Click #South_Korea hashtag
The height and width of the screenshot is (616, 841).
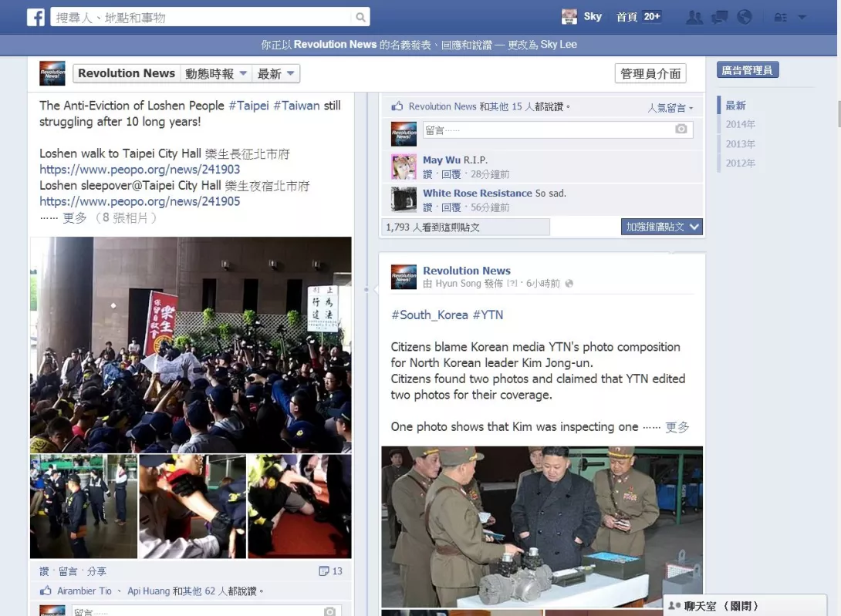pyautogui.click(x=430, y=315)
